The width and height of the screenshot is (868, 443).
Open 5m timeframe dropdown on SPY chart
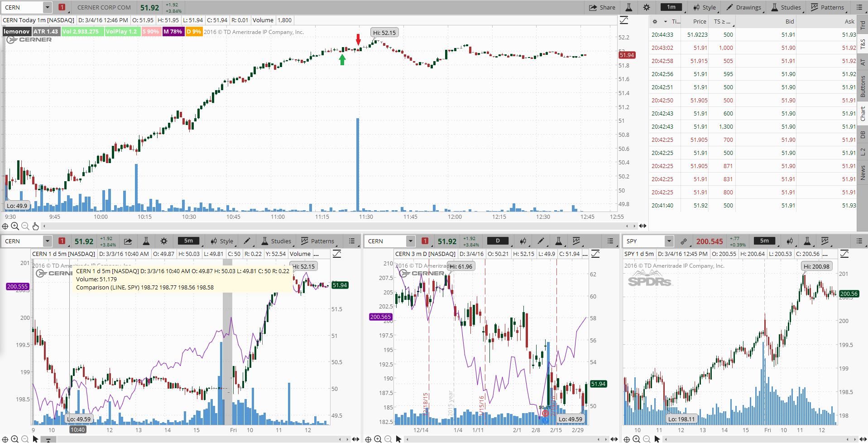[x=764, y=241]
